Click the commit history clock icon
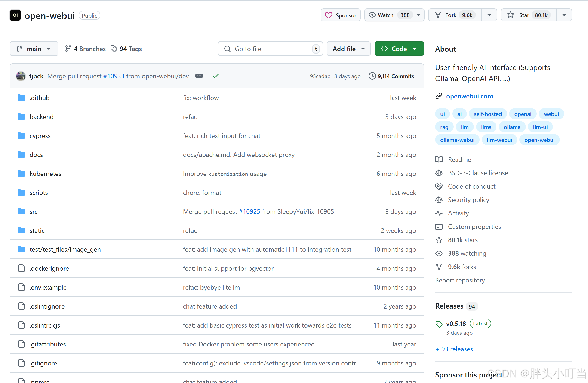The width and height of the screenshot is (588, 383). coord(372,76)
